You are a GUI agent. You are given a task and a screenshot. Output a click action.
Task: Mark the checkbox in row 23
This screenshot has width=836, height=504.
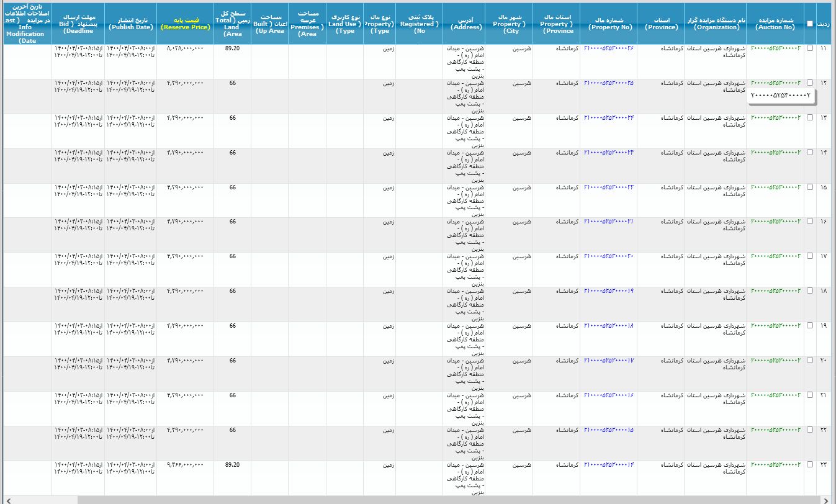(810, 464)
